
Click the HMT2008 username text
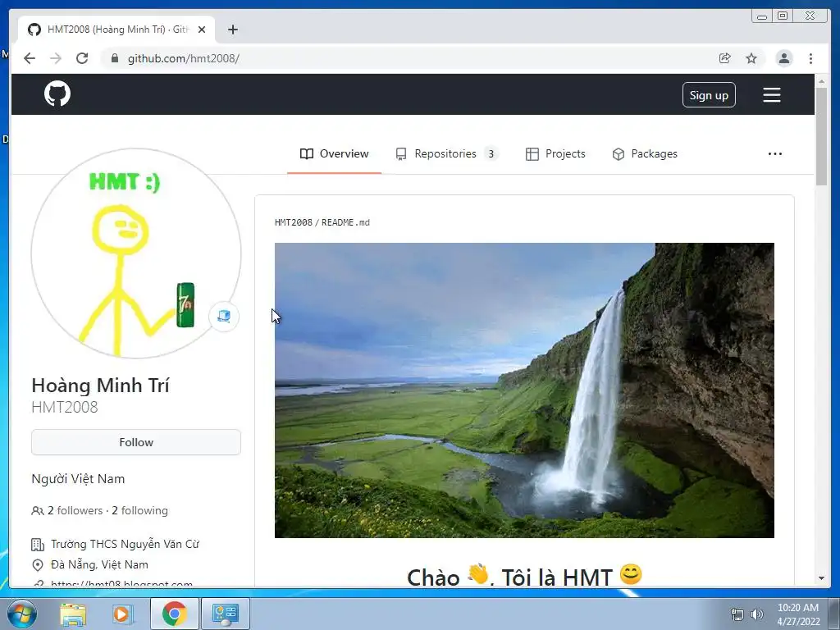coord(65,407)
